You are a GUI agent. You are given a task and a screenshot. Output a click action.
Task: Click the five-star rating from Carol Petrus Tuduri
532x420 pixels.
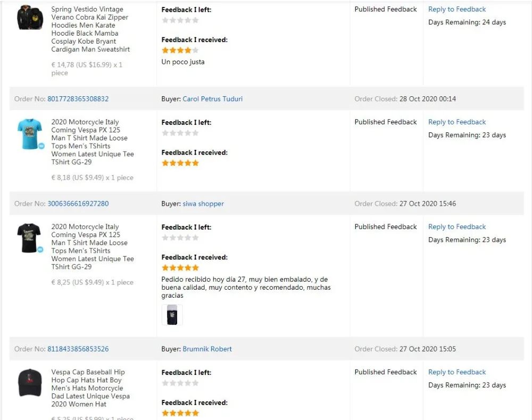(x=180, y=163)
